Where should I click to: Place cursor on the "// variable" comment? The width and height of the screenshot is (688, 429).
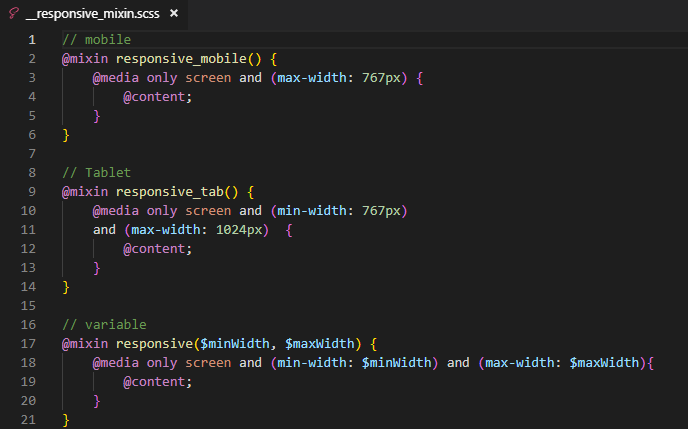[x=103, y=325]
